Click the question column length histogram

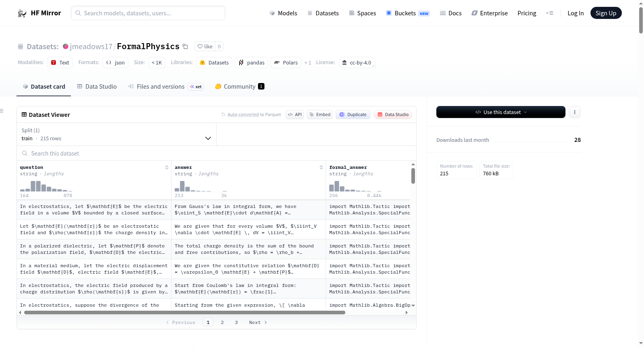46,186
